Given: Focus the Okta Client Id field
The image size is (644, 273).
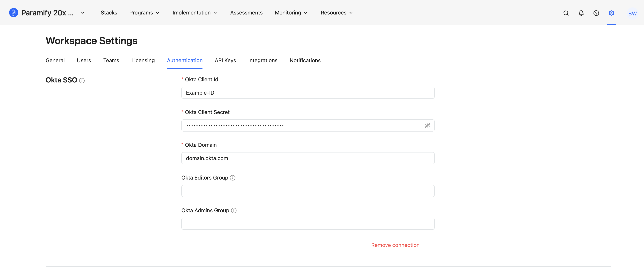Looking at the screenshot, I should (308, 93).
